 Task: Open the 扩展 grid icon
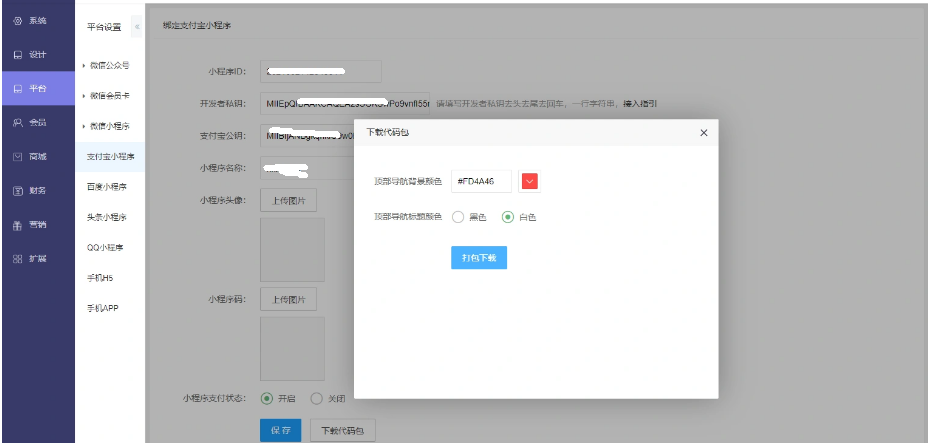tap(17, 258)
